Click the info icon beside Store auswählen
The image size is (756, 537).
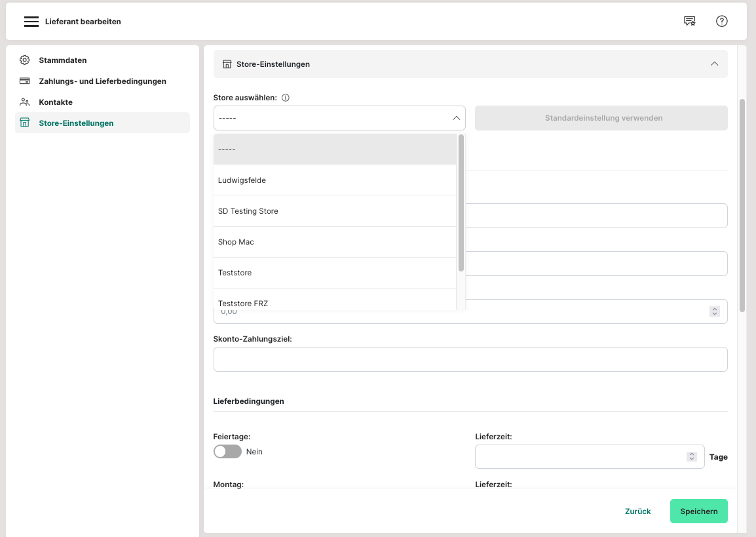pyautogui.click(x=286, y=98)
